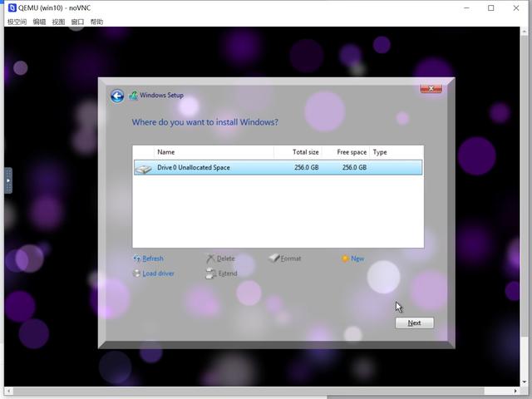Go back with the blue arrow button
Image resolution: width=532 pixels, height=399 pixels.
tap(117, 96)
